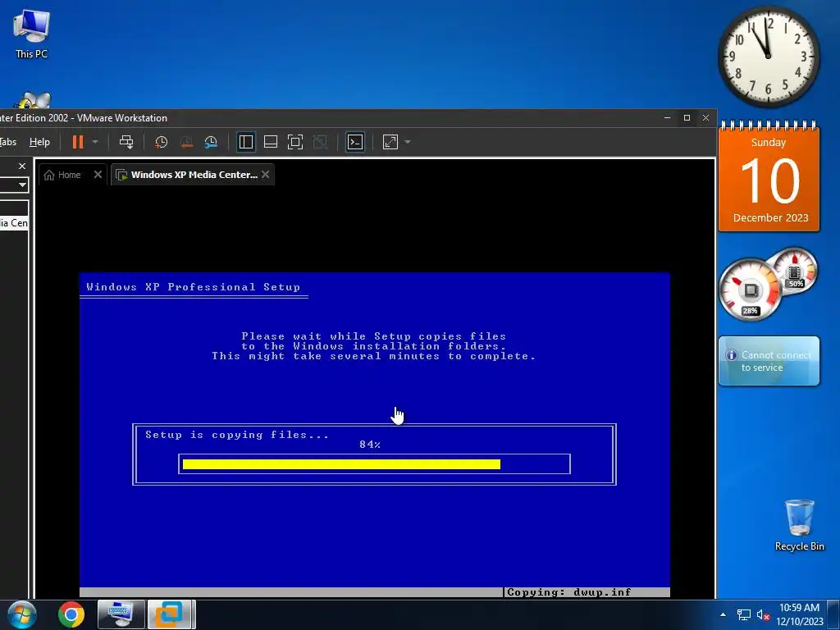The height and width of the screenshot is (630, 840).
Task: Click inside the Windows XP Setup screen
Action: point(374,435)
